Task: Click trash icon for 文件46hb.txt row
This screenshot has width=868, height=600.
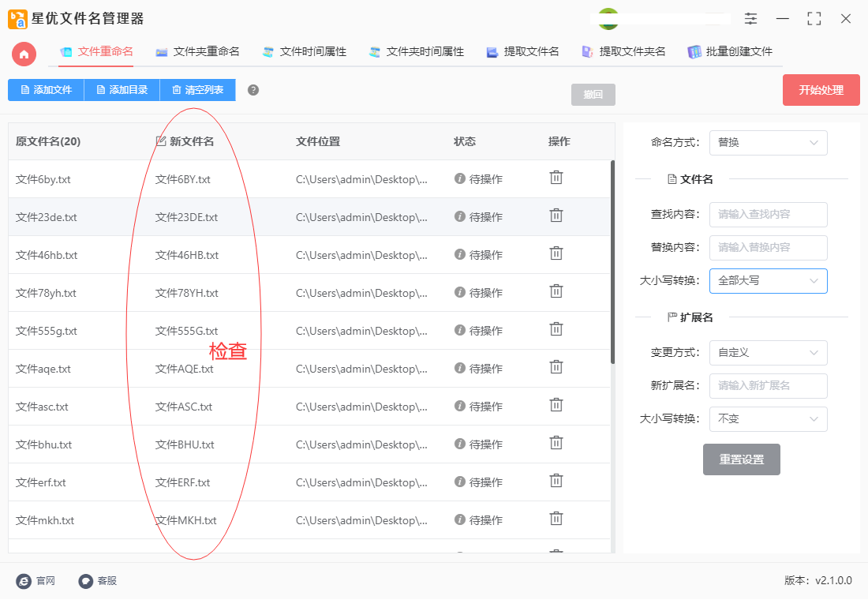Action: point(556,253)
